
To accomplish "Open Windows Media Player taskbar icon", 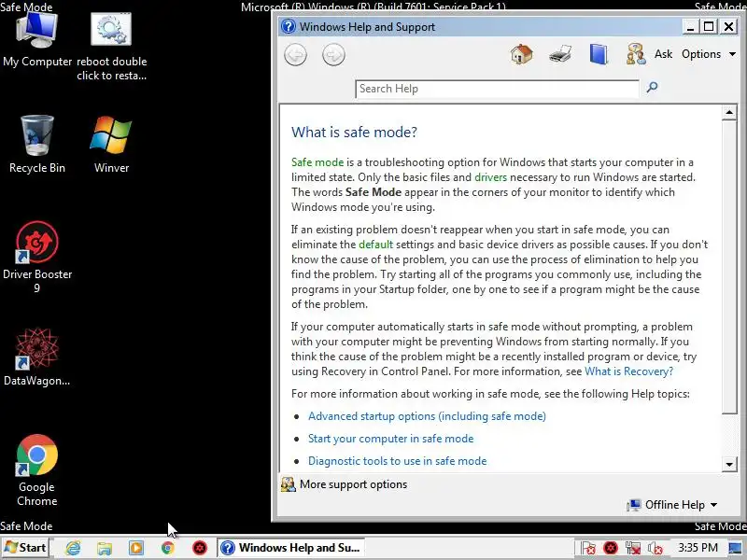I will [x=135, y=548].
